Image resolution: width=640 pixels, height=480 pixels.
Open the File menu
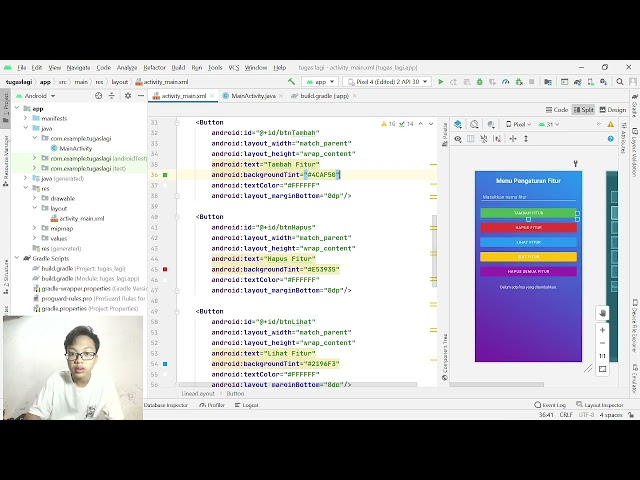point(21,68)
